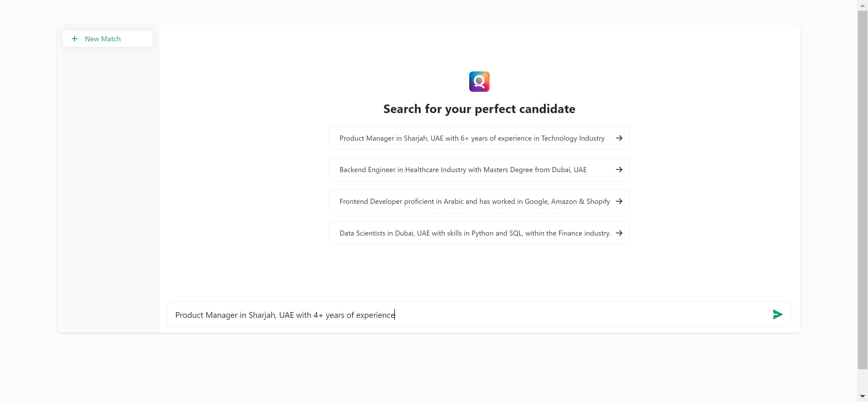Select the Product Manager Technology Industry suggestion text

pos(472,138)
